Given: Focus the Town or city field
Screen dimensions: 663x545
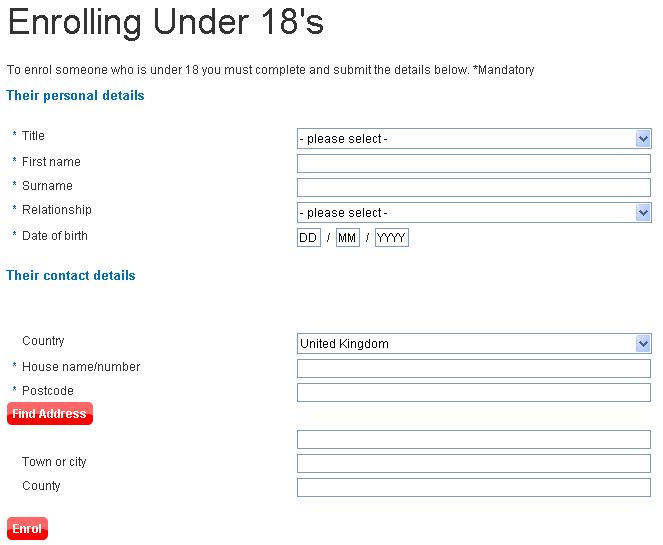Looking at the screenshot, I should pyautogui.click(x=473, y=464).
